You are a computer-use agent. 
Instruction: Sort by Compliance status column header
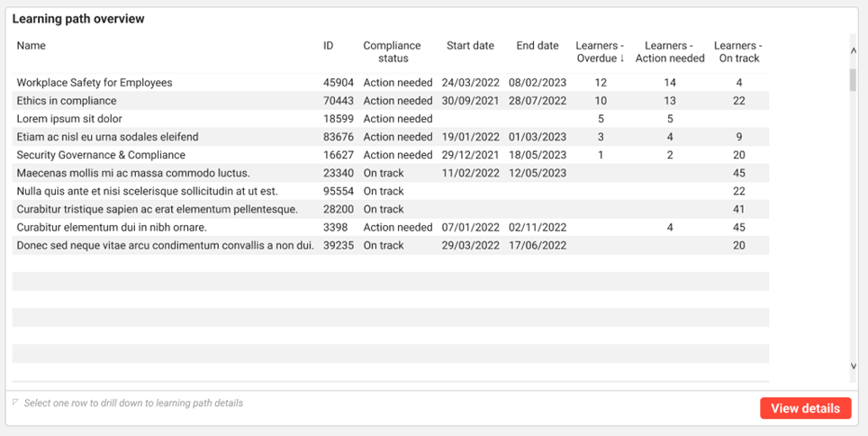tap(392, 52)
